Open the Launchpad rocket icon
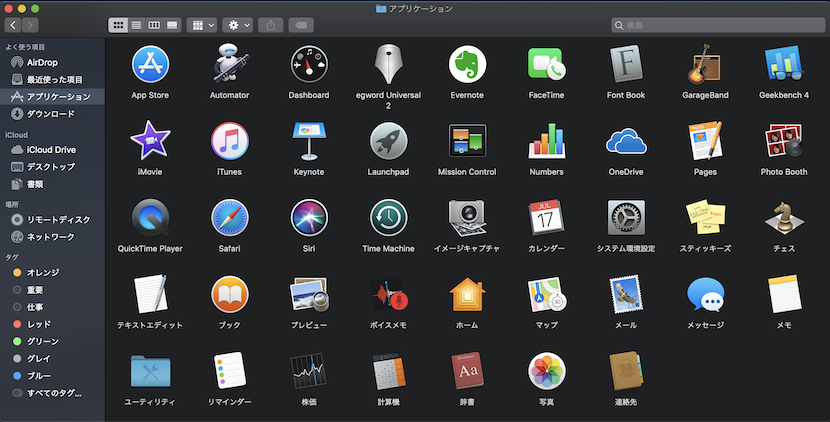The image size is (830, 422). pos(389,141)
